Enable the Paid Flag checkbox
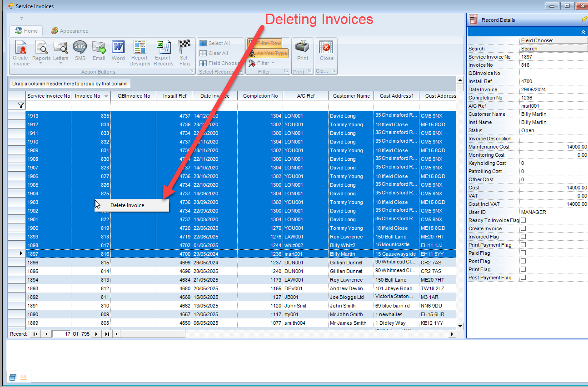The width and height of the screenshot is (588, 387). pos(523,253)
